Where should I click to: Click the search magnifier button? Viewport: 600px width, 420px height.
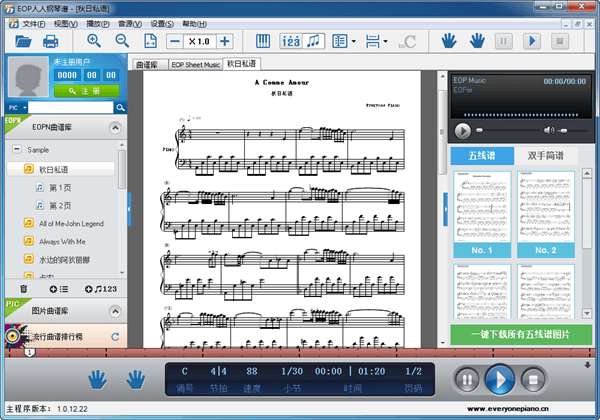coord(120,107)
